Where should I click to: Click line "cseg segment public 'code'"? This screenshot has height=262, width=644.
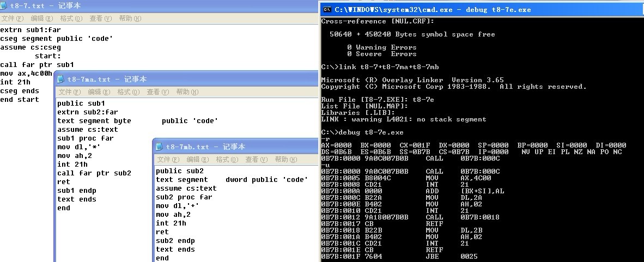pyautogui.click(x=57, y=39)
